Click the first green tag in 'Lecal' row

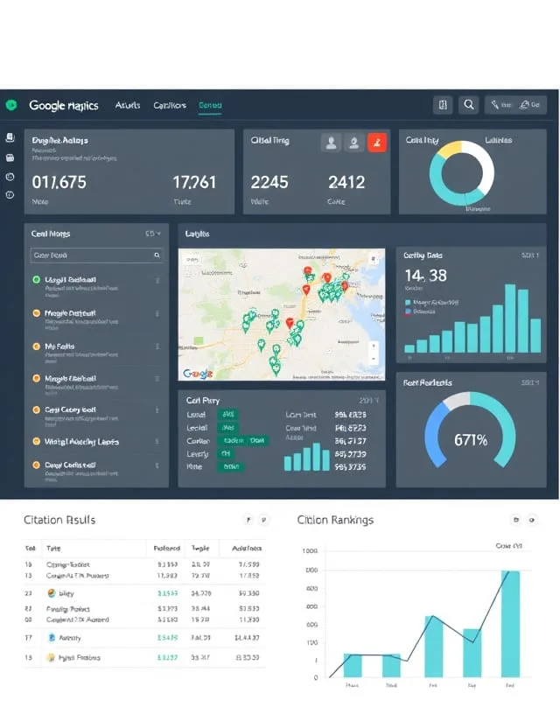[x=227, y=414]
